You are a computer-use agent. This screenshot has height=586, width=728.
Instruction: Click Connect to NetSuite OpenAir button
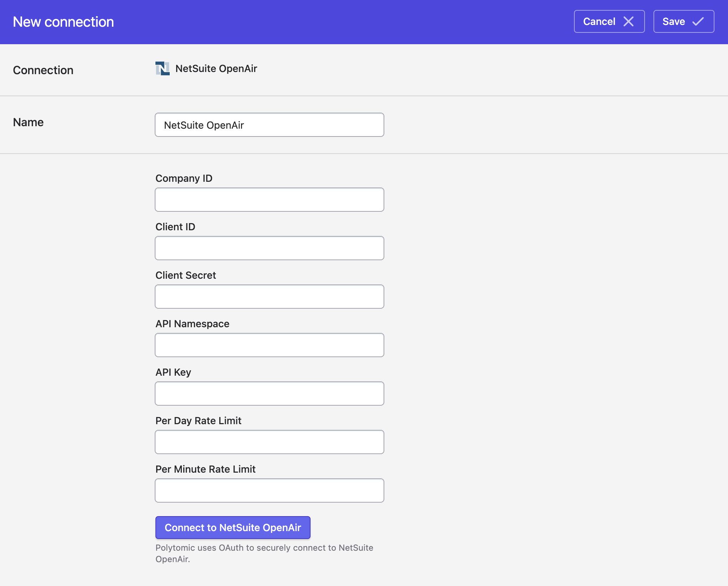pos(233,528)
